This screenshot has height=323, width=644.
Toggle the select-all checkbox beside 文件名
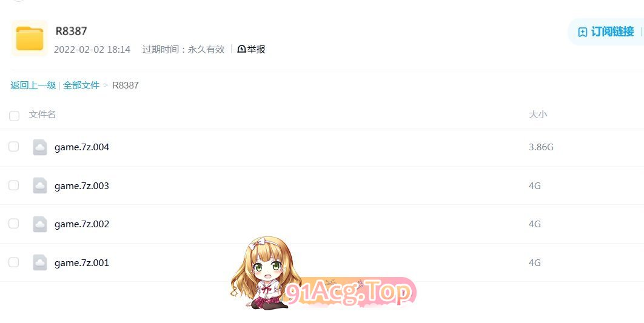coord(14,115)
